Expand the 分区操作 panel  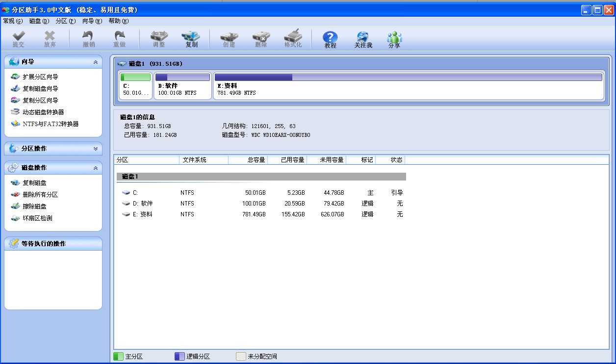click(95, 149)
